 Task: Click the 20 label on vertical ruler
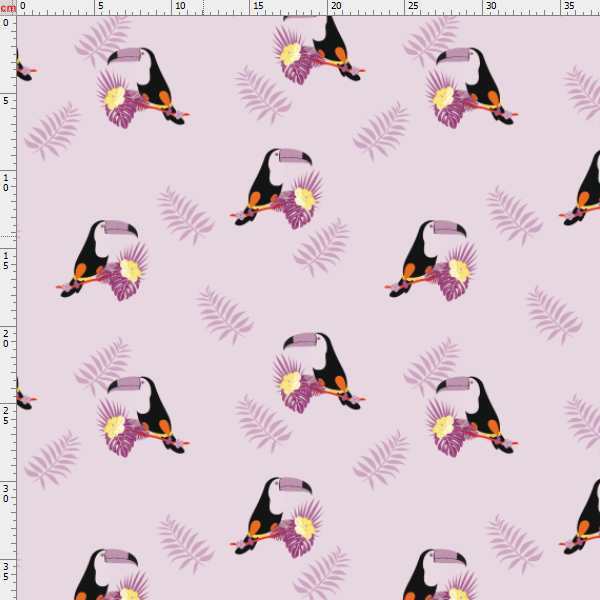6,339
